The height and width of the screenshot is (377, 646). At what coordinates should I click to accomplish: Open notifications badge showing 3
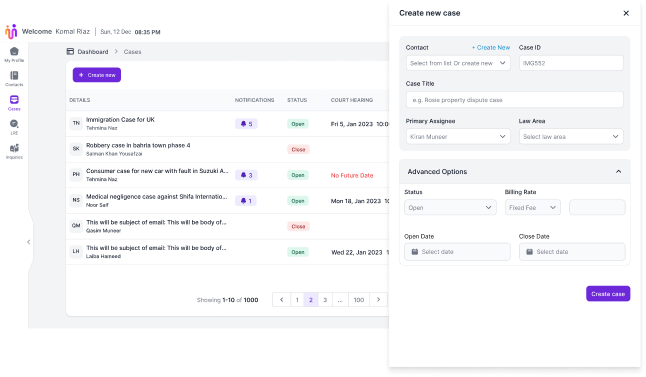tap(246, 175)
